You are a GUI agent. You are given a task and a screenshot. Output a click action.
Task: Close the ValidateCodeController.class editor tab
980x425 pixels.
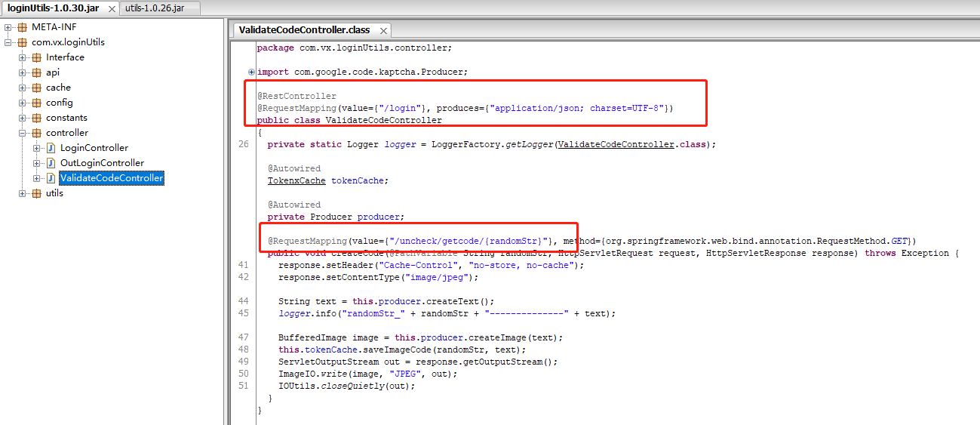(383, 31)
